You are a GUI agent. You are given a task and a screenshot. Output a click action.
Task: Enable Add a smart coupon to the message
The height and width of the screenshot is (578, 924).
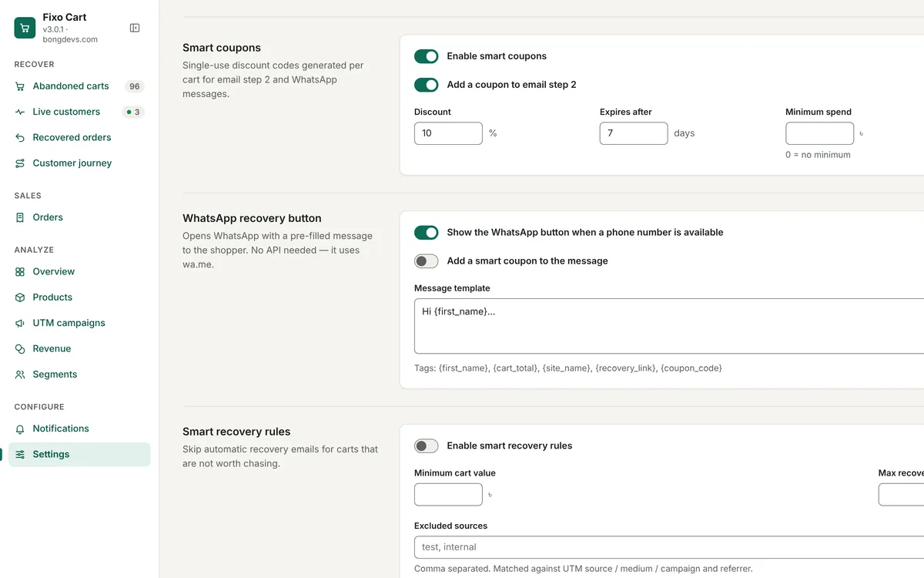[x=426, y=261]
